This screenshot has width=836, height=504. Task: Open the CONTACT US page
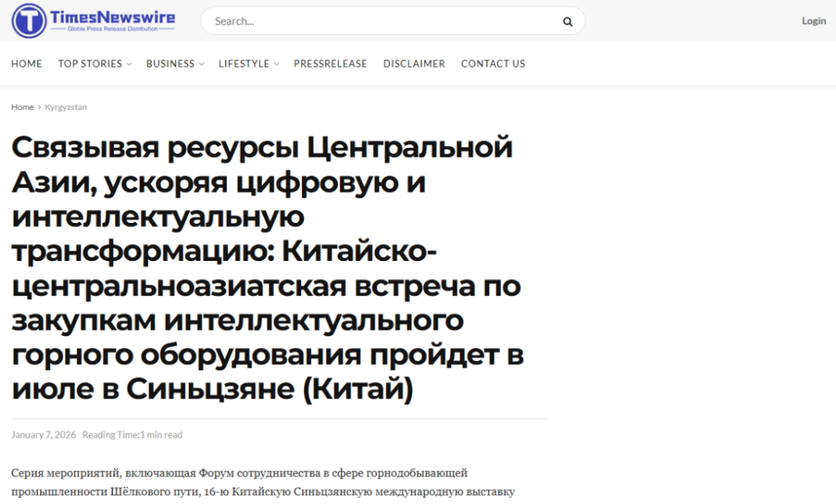(492, 63)
